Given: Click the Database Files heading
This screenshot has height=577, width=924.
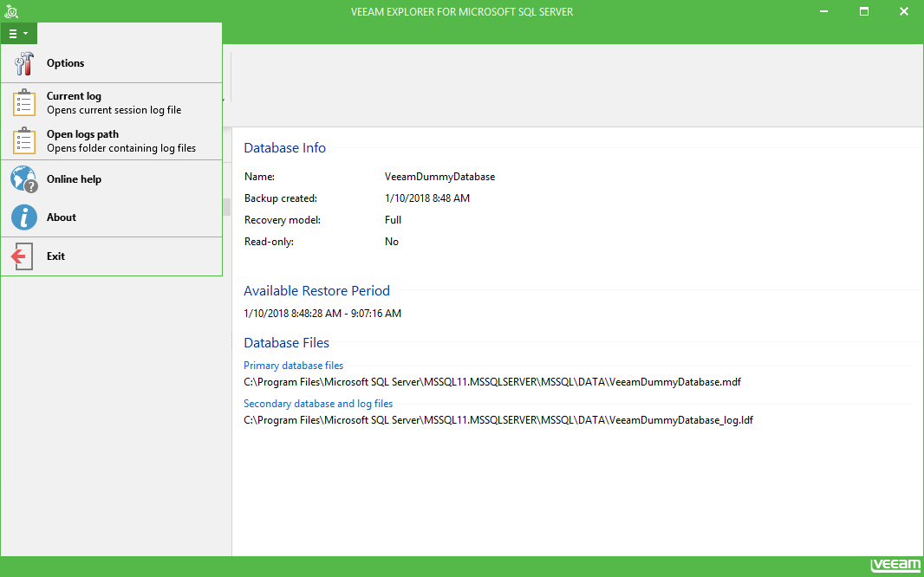Looking at the screenshot, I should point(286,343).
